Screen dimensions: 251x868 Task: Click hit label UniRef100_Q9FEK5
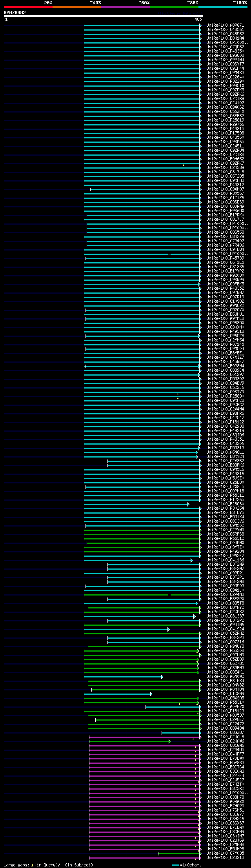[x=225, y=284]
